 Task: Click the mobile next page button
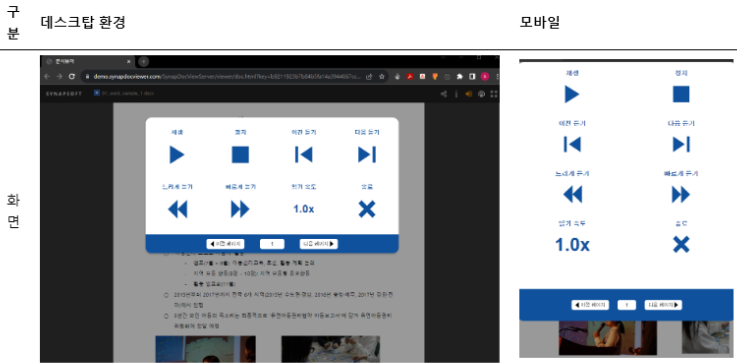pos(663,305)
